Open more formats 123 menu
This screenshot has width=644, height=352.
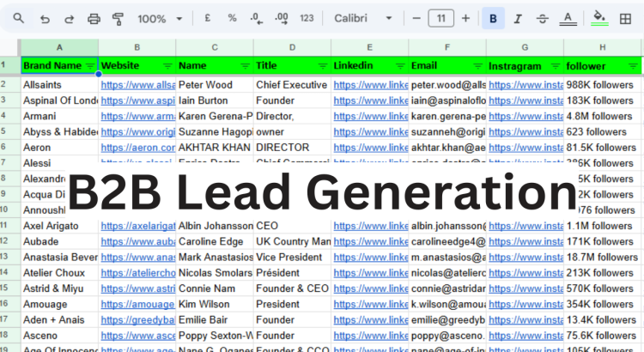point(307,18)
